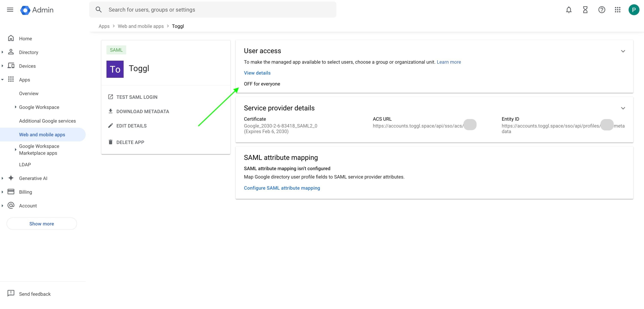Expand Service provider details chevron

point(623,108)
